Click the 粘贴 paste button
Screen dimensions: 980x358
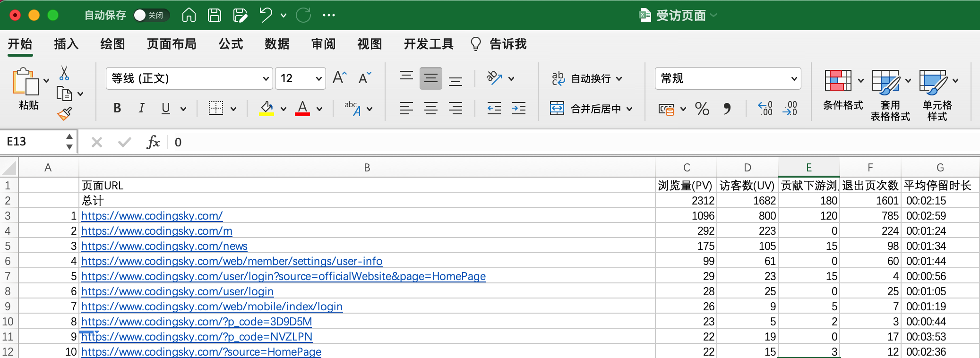(x=26, y=90)
